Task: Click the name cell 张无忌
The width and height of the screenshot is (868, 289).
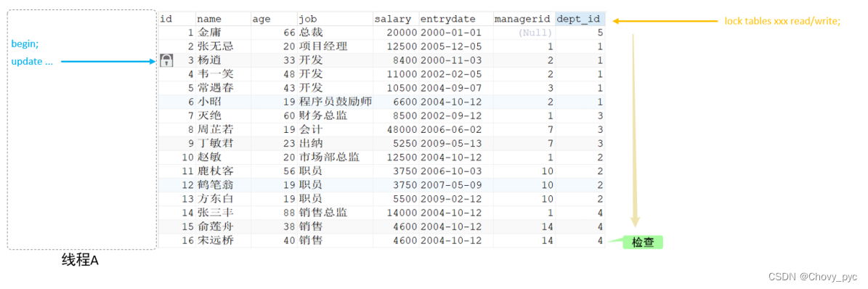Action: click(223, 46)
